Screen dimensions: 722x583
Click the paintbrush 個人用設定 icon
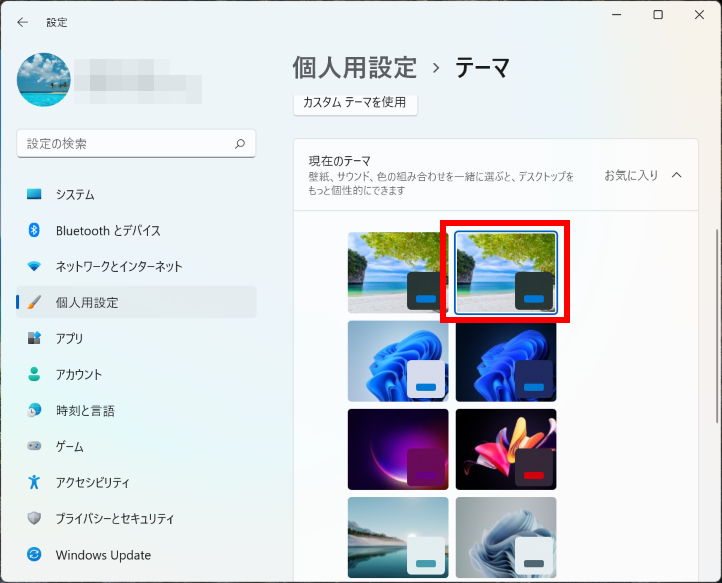(x=34, y=302)
